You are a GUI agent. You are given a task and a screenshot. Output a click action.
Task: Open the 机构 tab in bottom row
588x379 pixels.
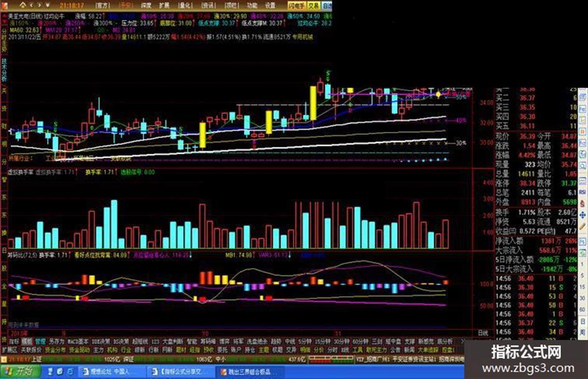pyautogui.click(x=112, y=350)
